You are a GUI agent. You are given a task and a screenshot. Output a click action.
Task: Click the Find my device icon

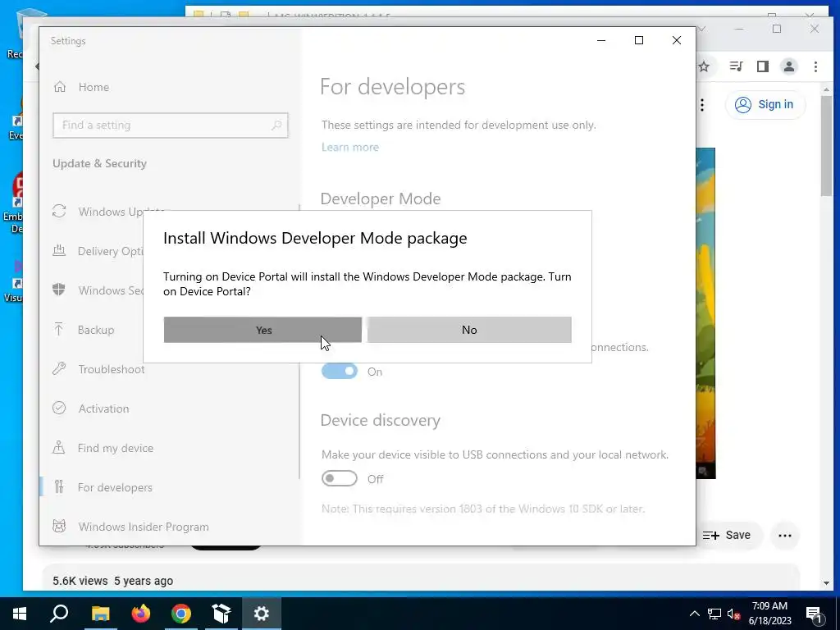click(59, 447)
